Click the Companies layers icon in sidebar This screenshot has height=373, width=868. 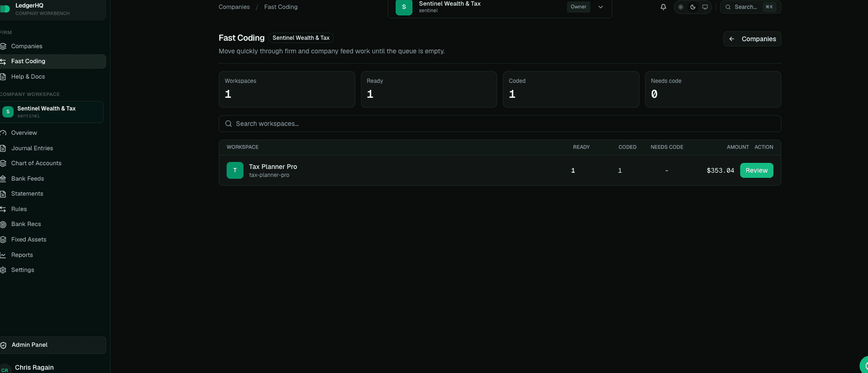[x=3, y=46]
